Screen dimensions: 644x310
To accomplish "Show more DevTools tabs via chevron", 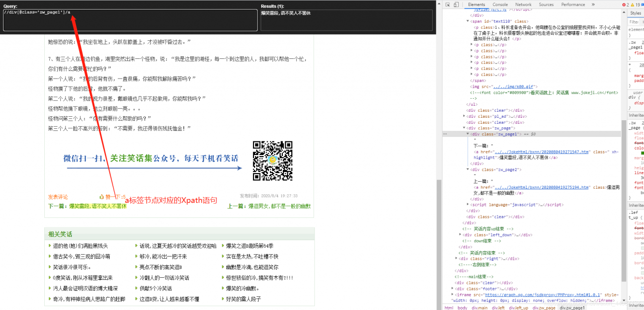I will pos(593,5).
